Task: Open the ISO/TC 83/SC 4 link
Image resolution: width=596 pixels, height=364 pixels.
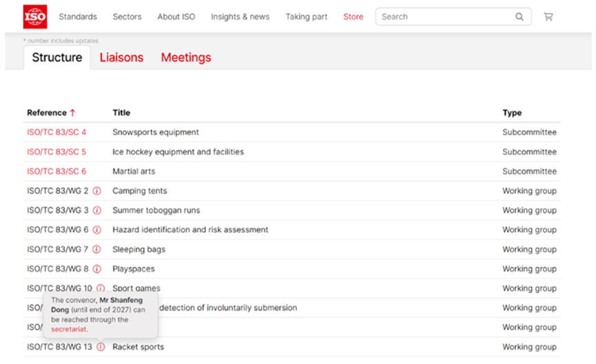Action: (x=56, y=132)
